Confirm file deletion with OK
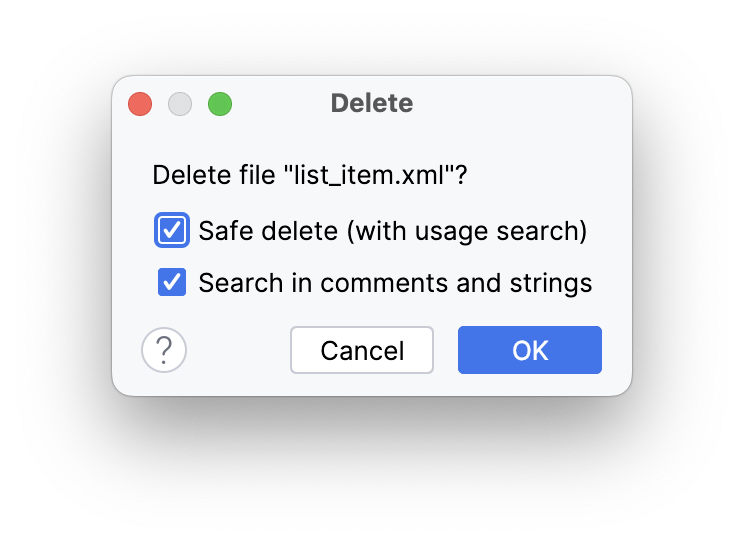 pos(530,350)
